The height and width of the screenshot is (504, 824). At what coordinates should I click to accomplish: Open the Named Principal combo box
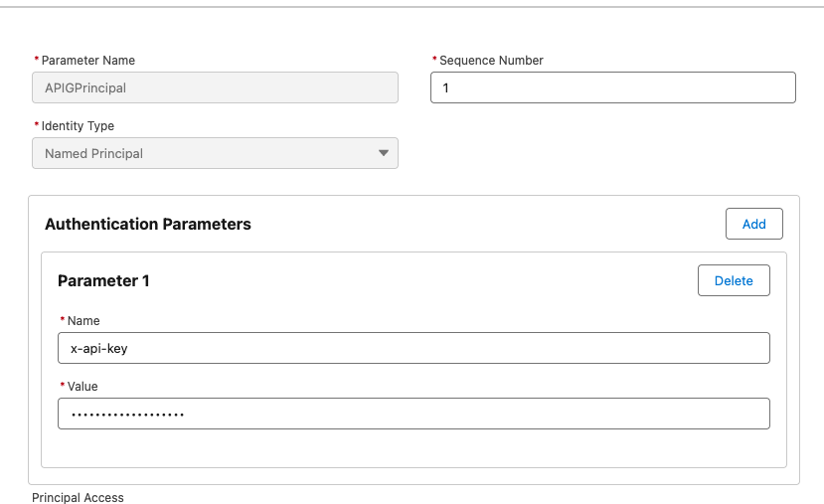point(215,153)
